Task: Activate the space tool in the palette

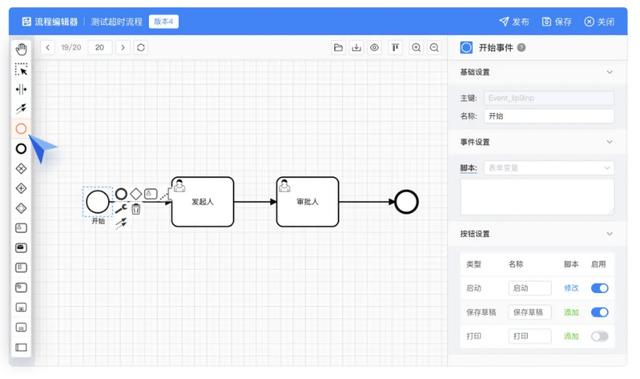Action: (21, 89)
